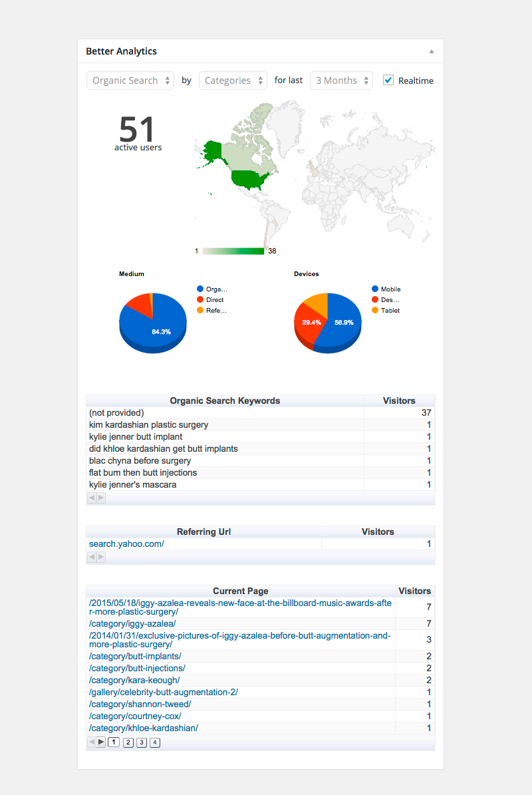Go to page 4 of Current Page table
The width and height of the screenshot is (532, 795).
155,742
